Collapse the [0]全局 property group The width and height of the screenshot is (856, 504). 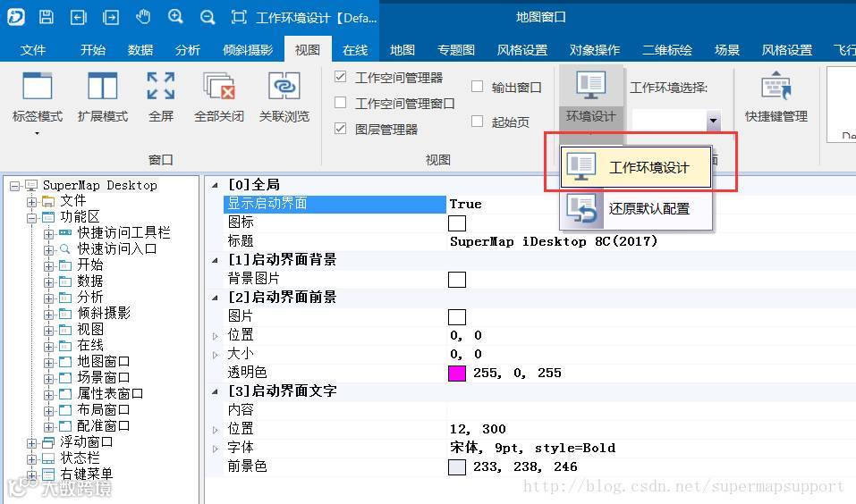click(215, 185)
